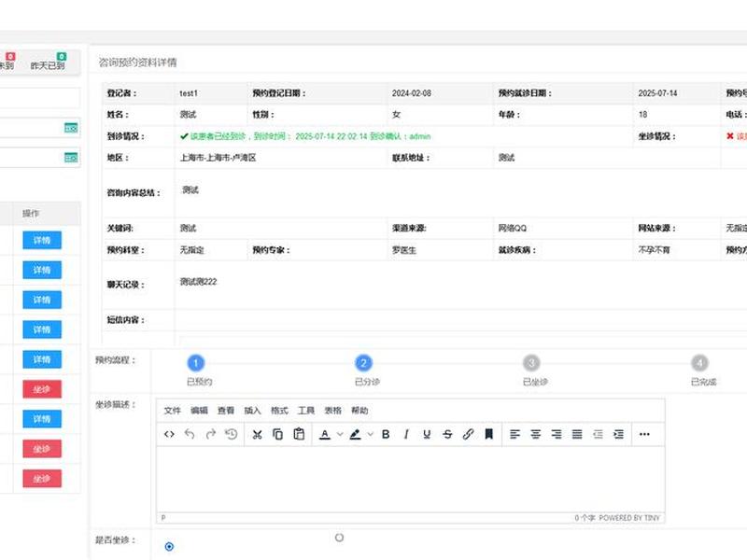Toggle bold formatting
Image resolution: width=747 pixels, height=560 pixels.
[x=386, y=434]
